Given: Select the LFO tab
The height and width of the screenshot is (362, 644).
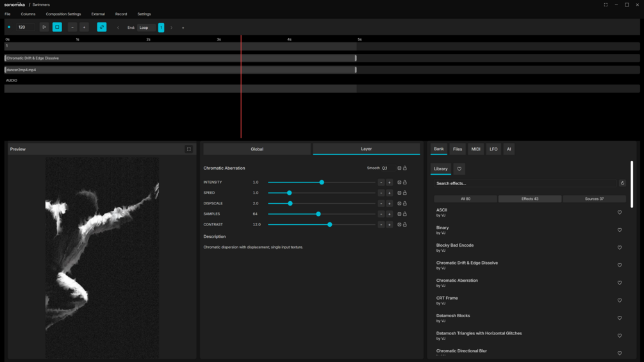Looking at the screenshot, I should tap(493, 149).
